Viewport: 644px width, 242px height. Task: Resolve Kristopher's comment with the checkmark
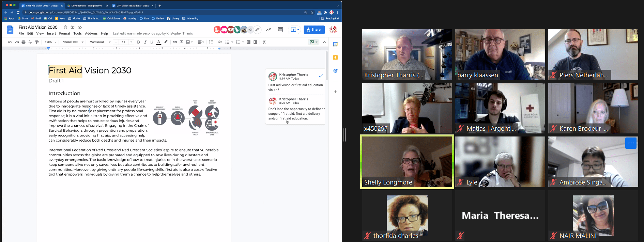[x=321, y=76]
